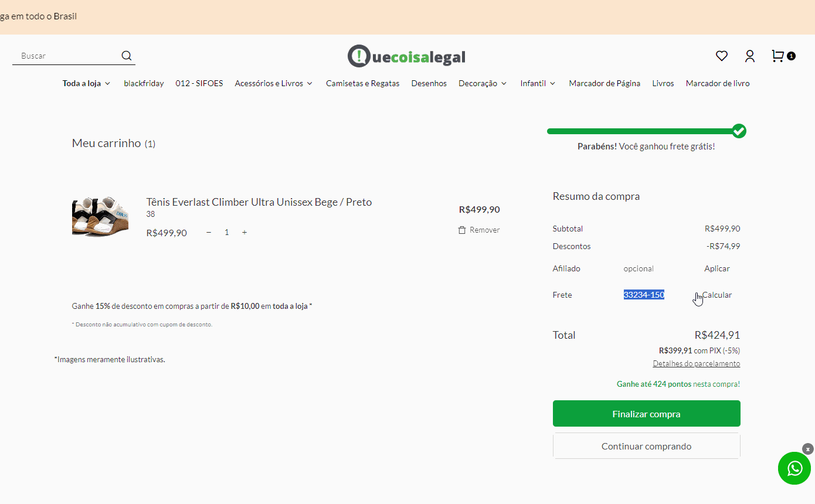The height and width of the screenshot is (504, 815).
Task: Open the blackfriday menu item
Action: click(x=144, y=84)
